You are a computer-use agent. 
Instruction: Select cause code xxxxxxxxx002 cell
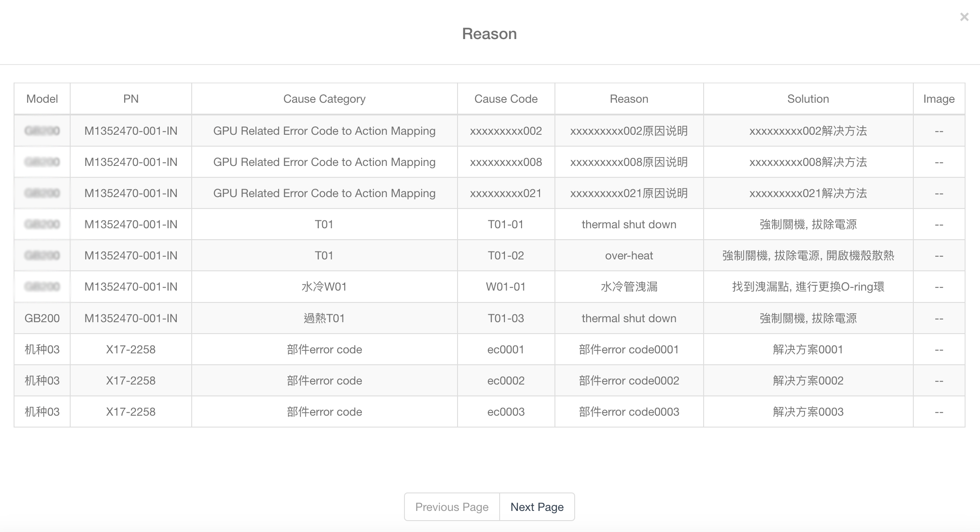pos(506,131)
